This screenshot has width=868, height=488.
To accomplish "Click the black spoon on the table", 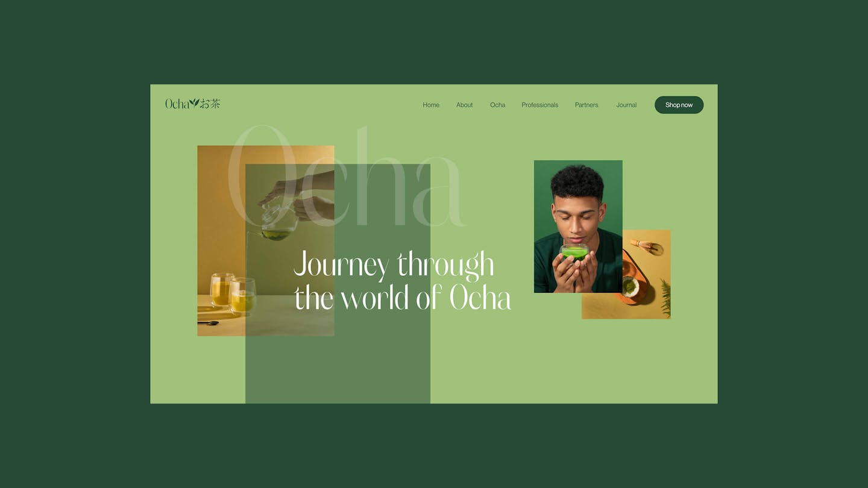I will pyautogui.click(x=208, y=323).
